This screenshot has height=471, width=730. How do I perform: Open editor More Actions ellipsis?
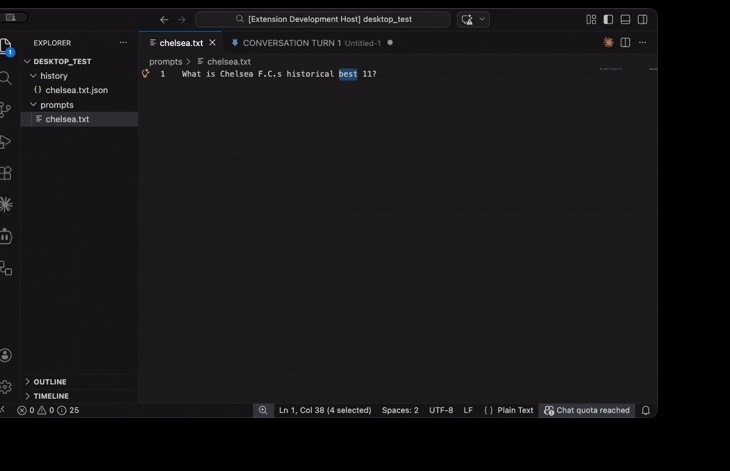coord(642,42)
